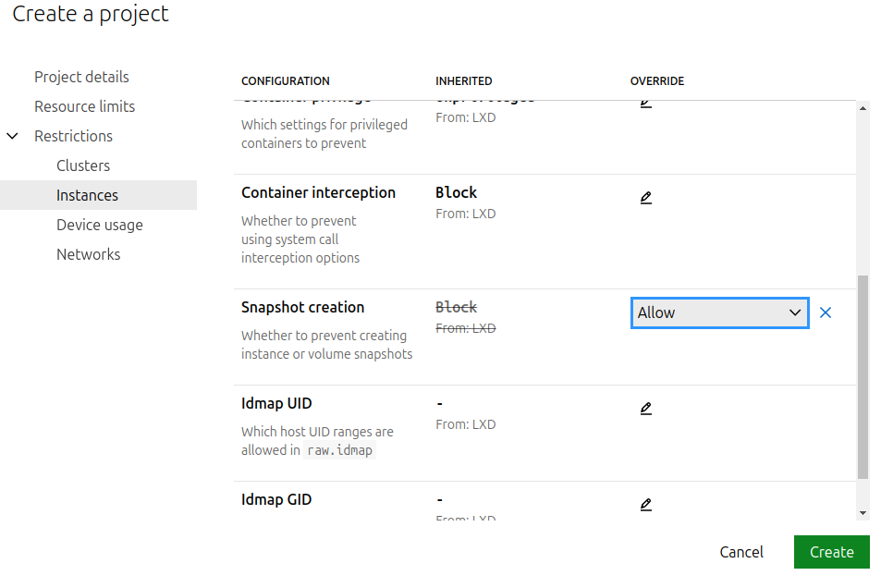
Task: Edit the Container interception override
Action: pos(645,198)
